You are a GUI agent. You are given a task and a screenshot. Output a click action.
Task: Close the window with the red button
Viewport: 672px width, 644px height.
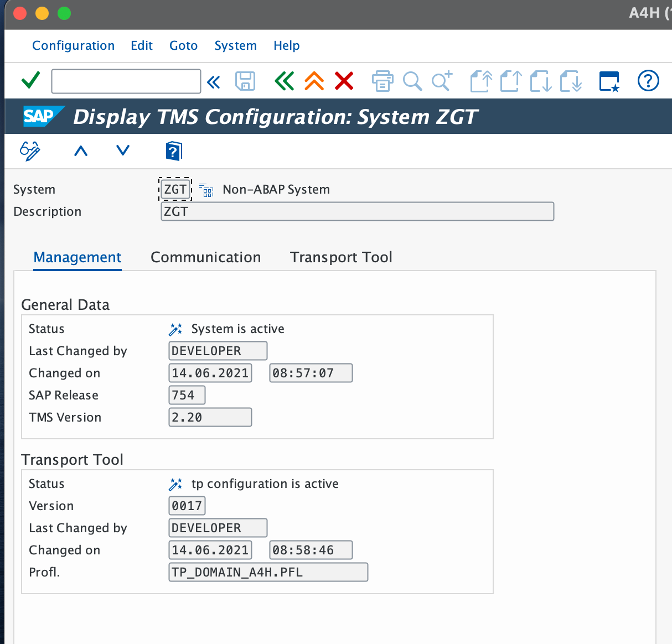[20, 13]
